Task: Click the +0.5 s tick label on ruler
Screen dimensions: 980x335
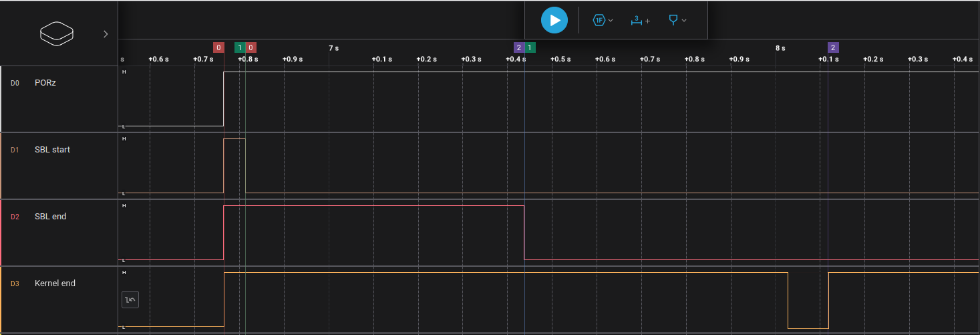Action: (560, 59)
